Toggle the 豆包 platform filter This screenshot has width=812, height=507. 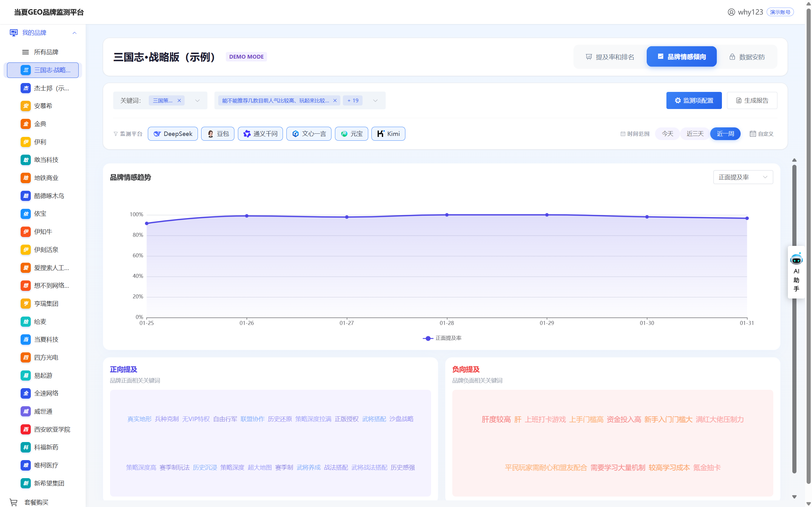217,134
